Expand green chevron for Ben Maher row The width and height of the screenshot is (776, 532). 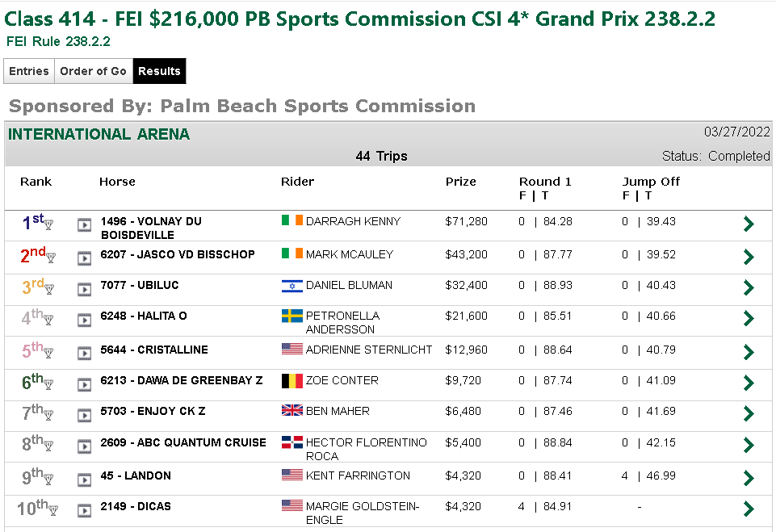[749, 413]
